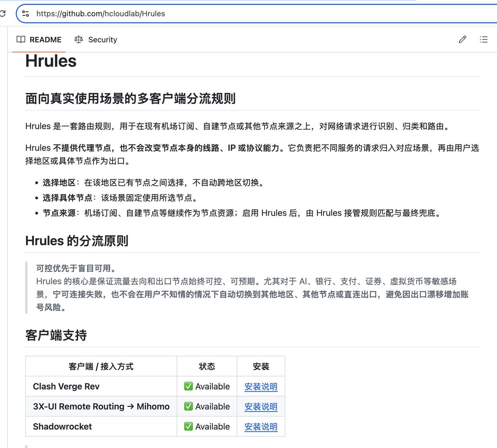
Task: Switch to the README tab
Action: pos(39,40)
